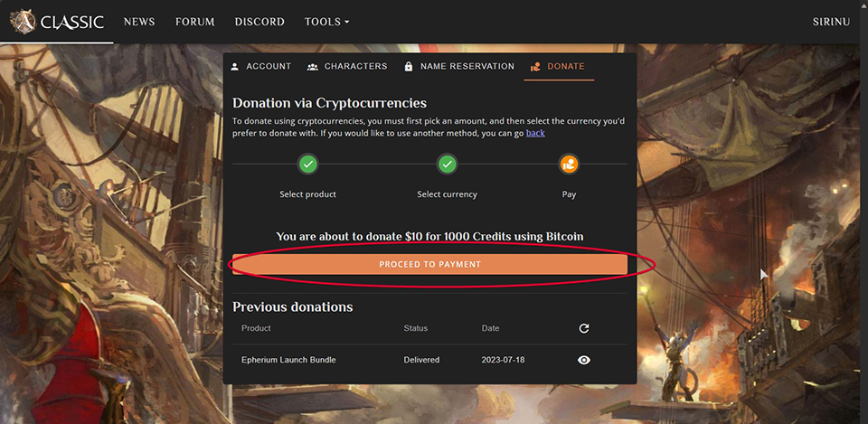Click the Select product step checkmark
This screenshot has height=424, width=868.
pyautogui.click(x=308, y=165)
